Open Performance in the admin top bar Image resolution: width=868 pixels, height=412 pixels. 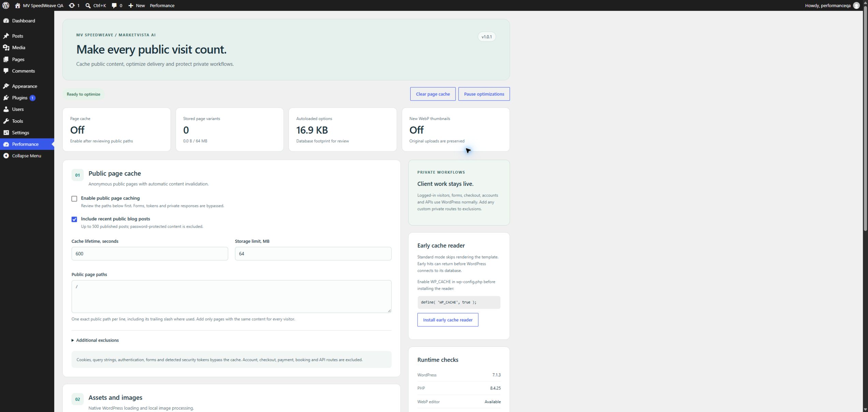[x=162, y=5]
